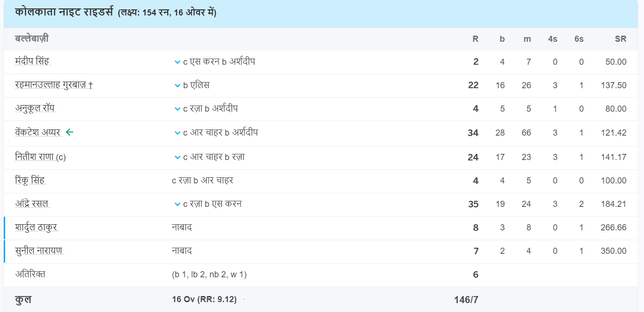This screenshot has height=312, width=644.
Task: Click green arrow next to वेंकटेश अय्यर
Action: [70, 133]
